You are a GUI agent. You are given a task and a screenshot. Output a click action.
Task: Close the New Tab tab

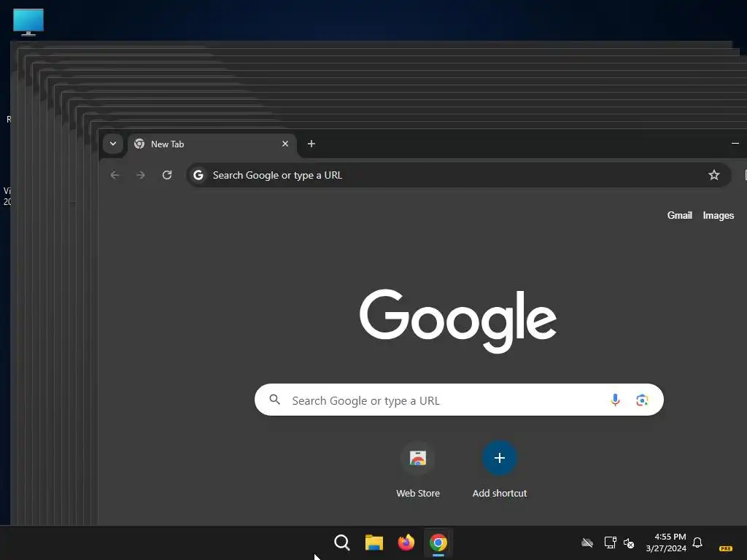tap(285, 144)
